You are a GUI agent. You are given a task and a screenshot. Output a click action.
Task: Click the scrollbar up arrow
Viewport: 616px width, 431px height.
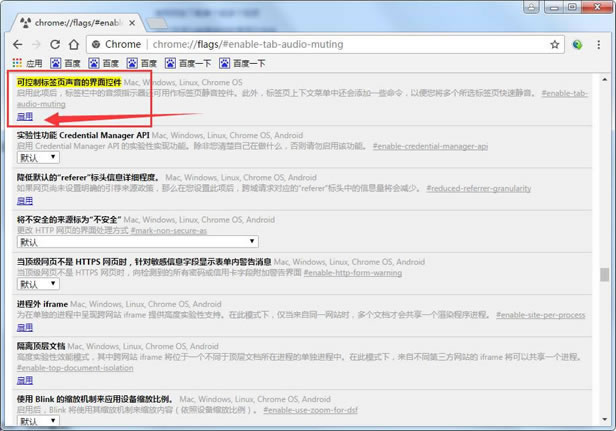[x=604, y=79]
